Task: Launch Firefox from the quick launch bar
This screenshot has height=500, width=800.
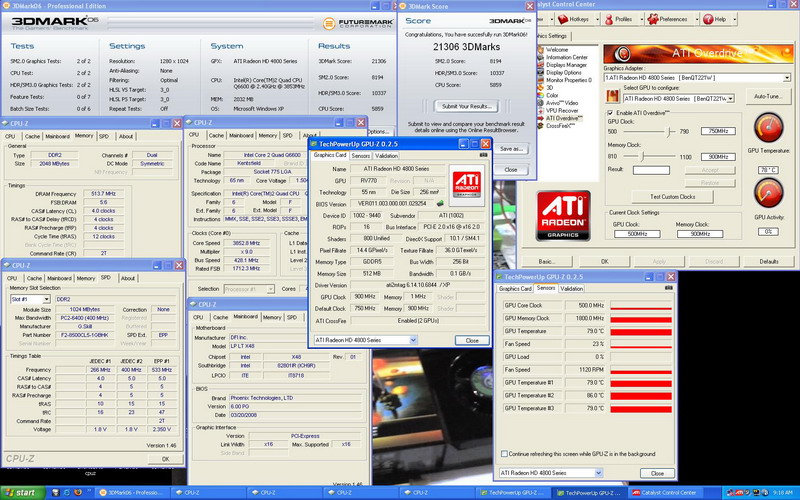Action: pyautogui.click(x=78, y=492)
